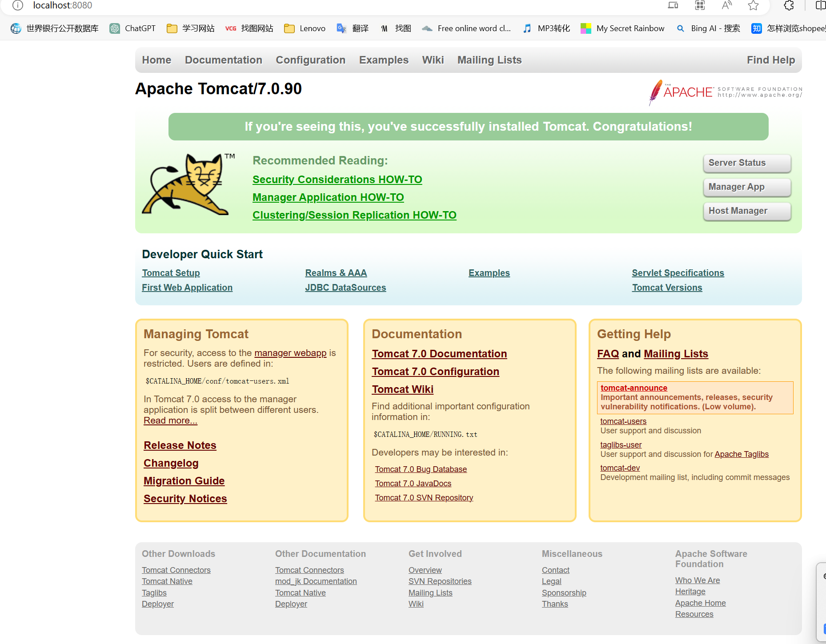826x644 pixels.
Task: Open the mod_jk Documentation footer link
Action: coord(316,581)
